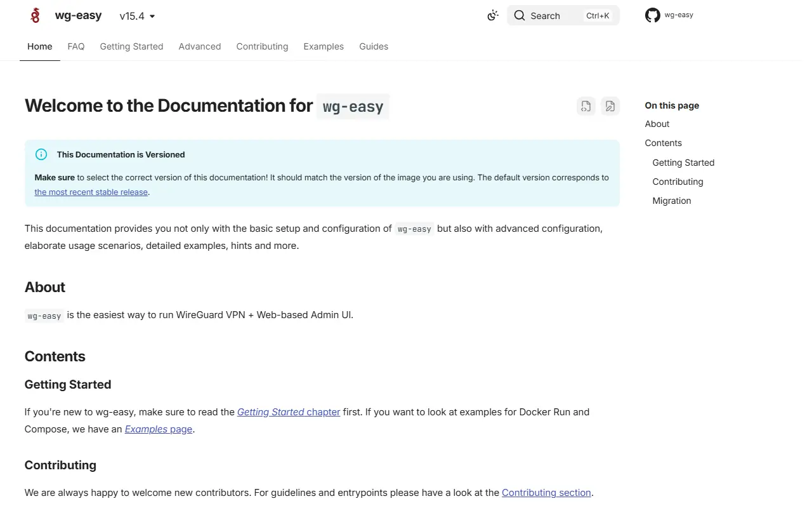Click the view page source icon
812x508 pixels.
pyautogui.click(x=586, y=106)
